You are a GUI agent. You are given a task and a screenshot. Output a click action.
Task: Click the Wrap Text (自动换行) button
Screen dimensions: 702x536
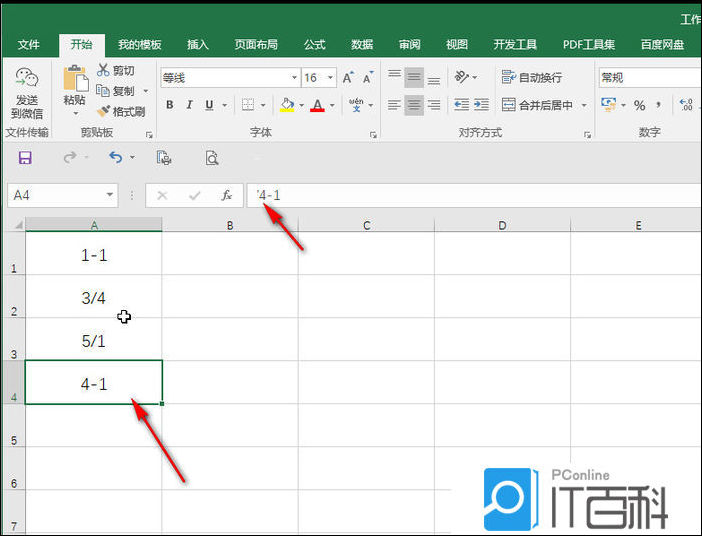pos(531,77)
